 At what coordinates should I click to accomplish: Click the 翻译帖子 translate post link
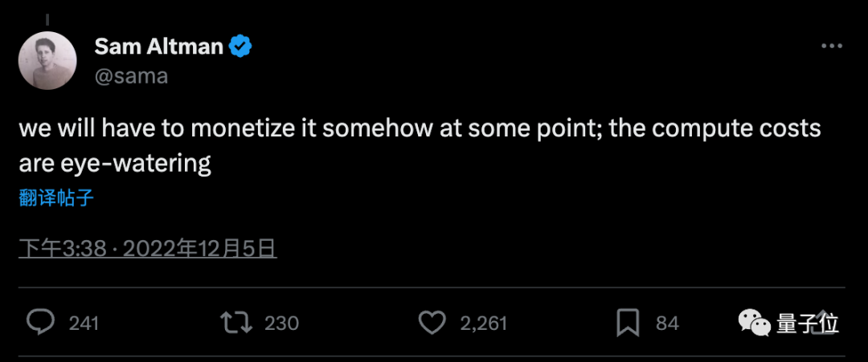tap(56, 198)
